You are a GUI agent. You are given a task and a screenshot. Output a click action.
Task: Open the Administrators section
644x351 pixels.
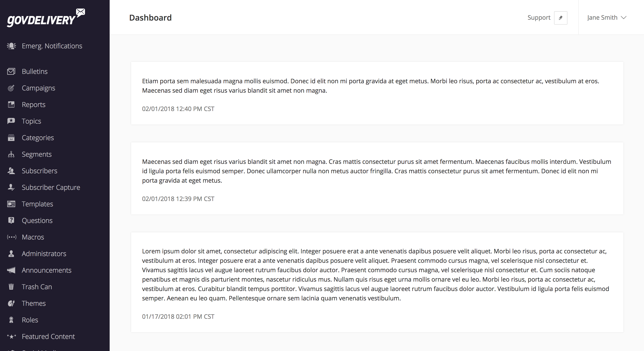pyautogui.click(x=44, y=253)
